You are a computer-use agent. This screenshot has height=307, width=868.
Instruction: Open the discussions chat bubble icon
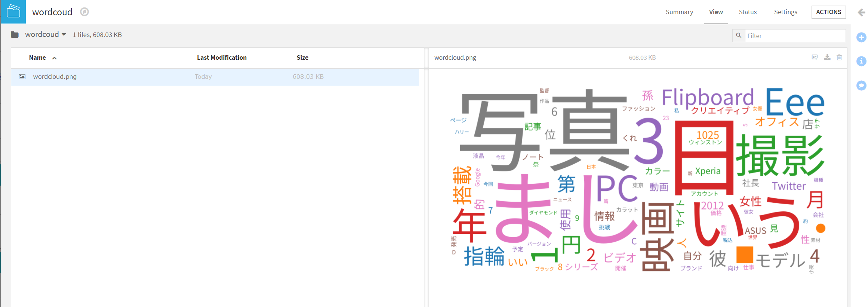pyautogui.click(x=861, y=86)
